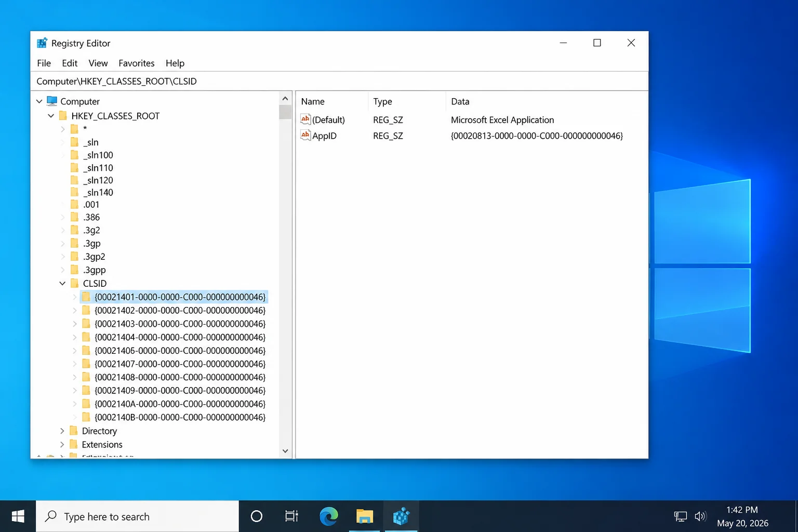Viewport: 798px width, 532px height.
Task: Click the Computer monitor icon in the tree
Action: pos(52,101)
